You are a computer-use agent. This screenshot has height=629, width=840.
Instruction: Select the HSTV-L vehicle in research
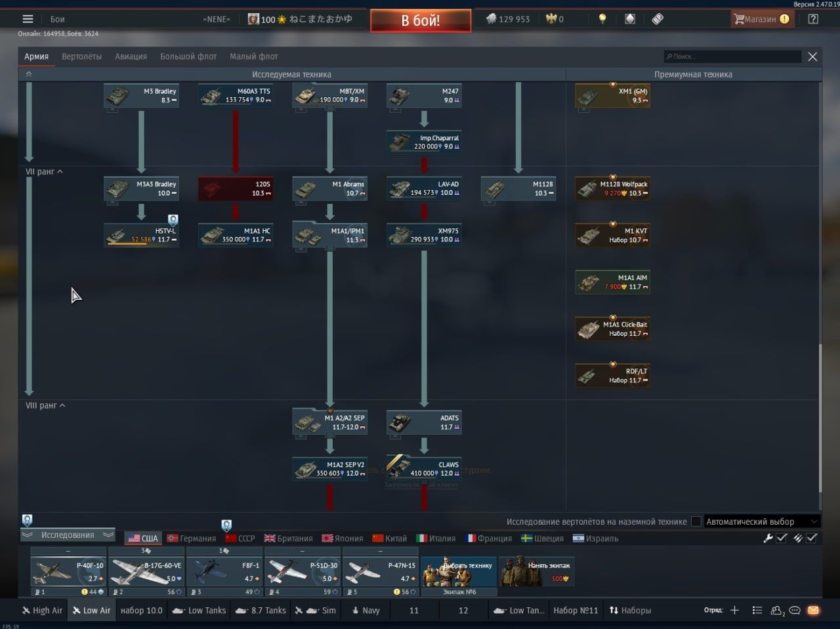(141, 235)
